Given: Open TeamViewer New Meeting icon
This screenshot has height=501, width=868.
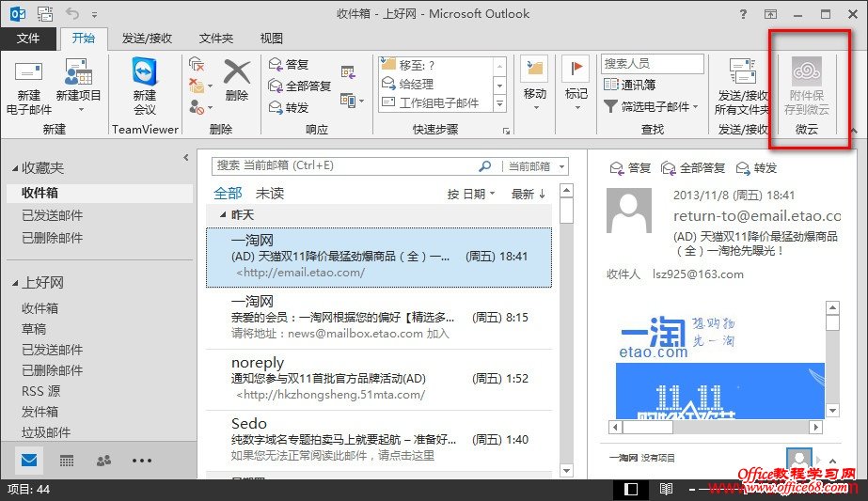Looking at the screenshot, I should 144,72.
